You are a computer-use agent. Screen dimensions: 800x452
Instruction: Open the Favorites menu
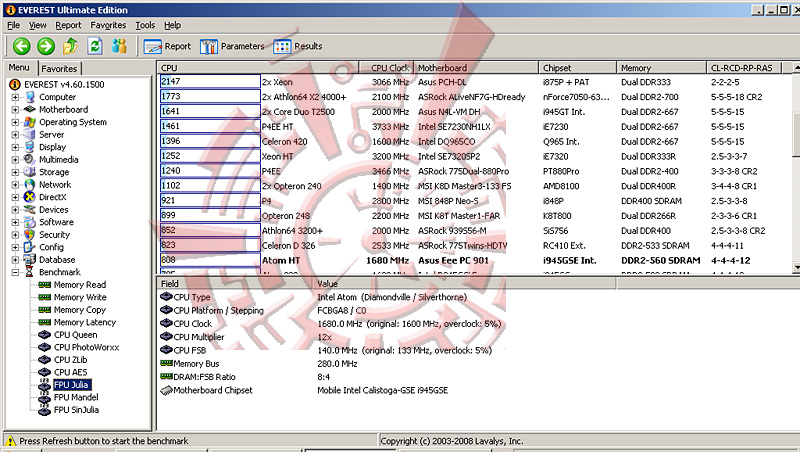click(108, 25)
